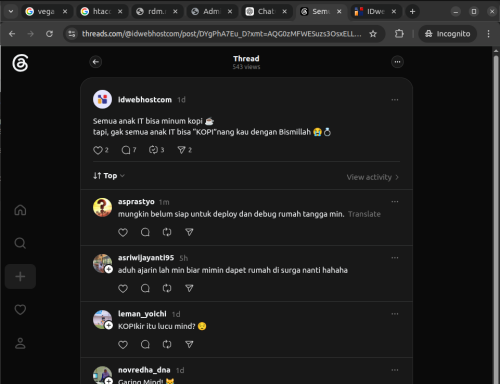Open the View activity link
The height and width of the screenshot is (384, 500).
[x=373, y=177]
